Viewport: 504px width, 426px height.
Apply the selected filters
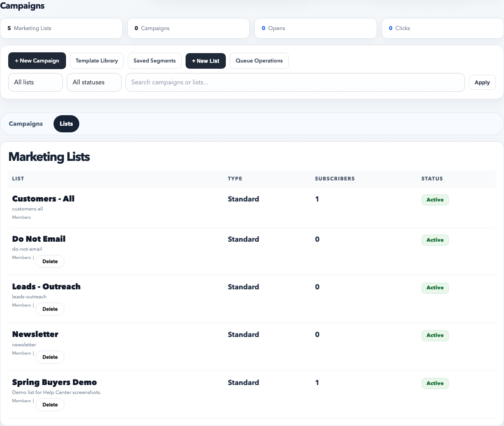coord(482,82)
